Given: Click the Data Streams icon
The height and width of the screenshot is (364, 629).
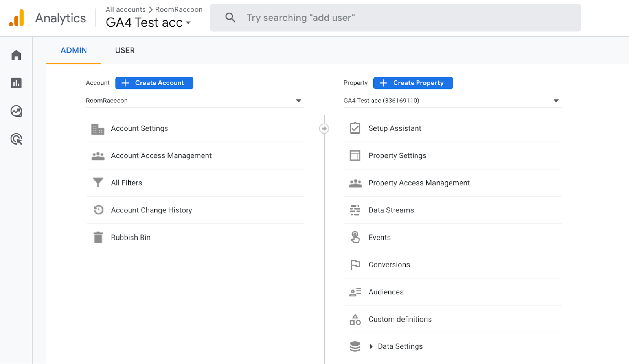Looking at the screenshot, I should point(355,210).
